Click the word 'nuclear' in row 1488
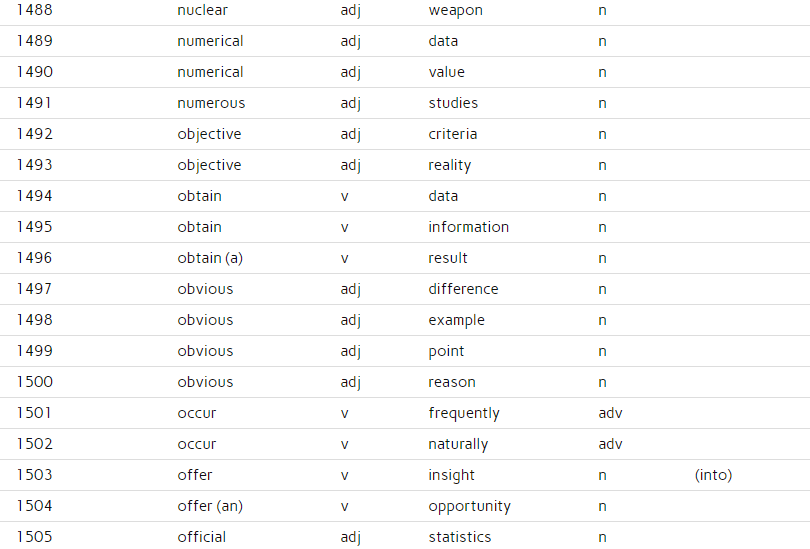 coord(202,10)
